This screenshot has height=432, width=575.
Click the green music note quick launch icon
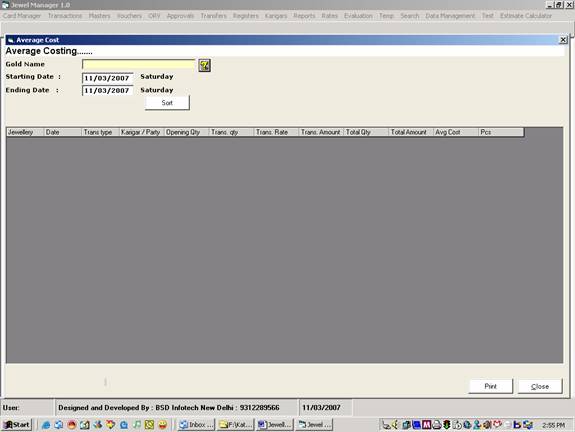click(137, 425)
